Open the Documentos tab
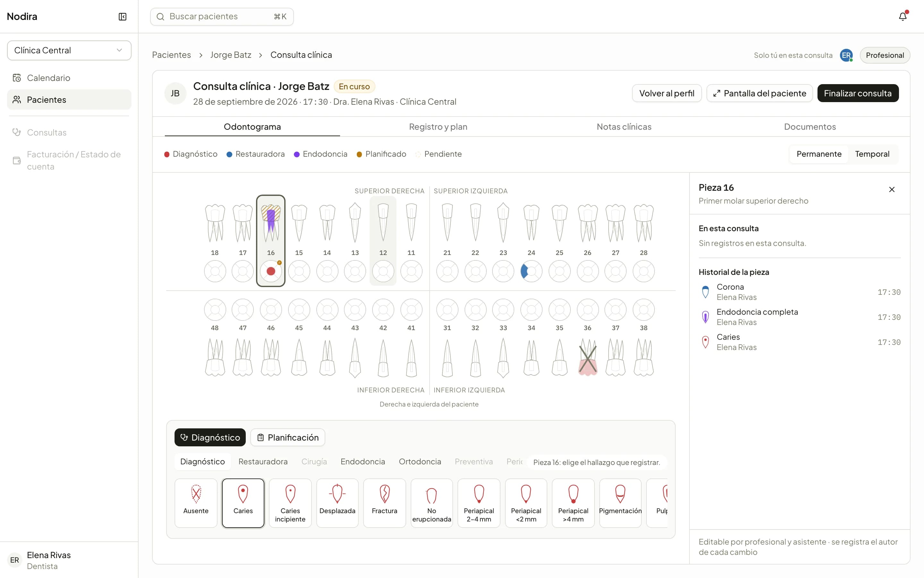924x578 pixels. [810, 127]
